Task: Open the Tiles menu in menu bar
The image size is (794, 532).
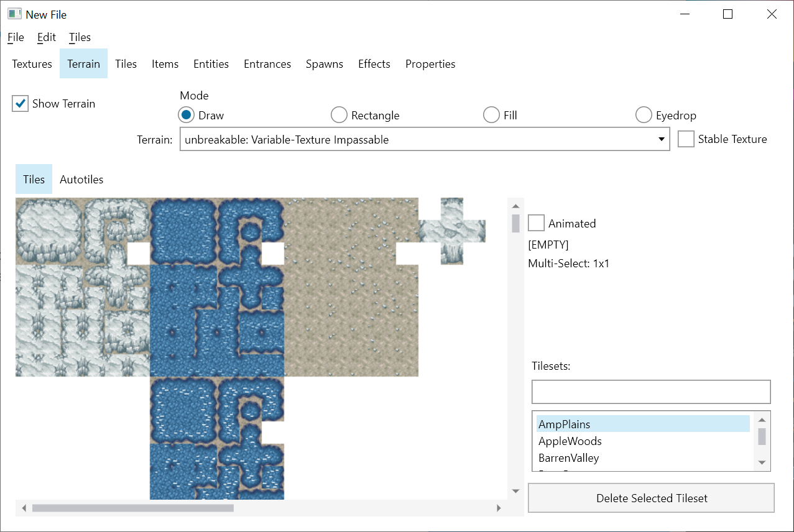Action: (80, 37)
